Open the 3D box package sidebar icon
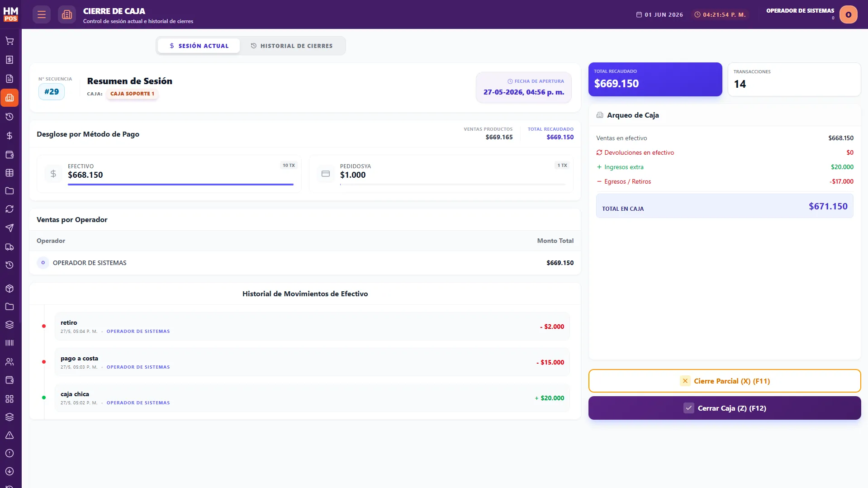Screen dimensions: 868x488 pos(9,289)
